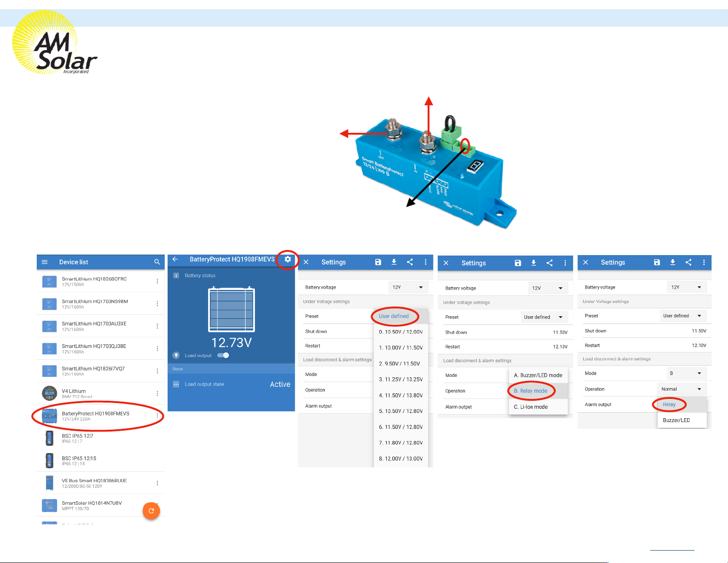Image resolution: width=728 pixels, height=563 pixels.
Task: Click the search icon in Device list header
Action: (x=157, y=262)
